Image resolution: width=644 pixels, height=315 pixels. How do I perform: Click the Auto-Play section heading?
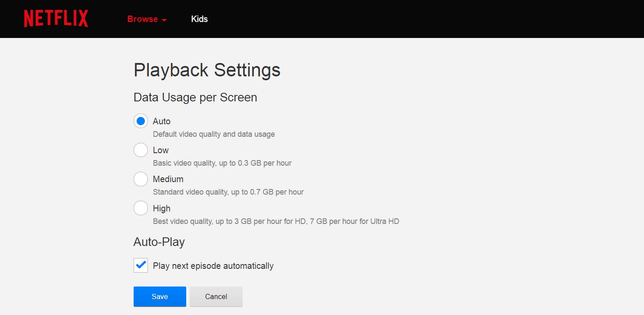coord(159,242)
